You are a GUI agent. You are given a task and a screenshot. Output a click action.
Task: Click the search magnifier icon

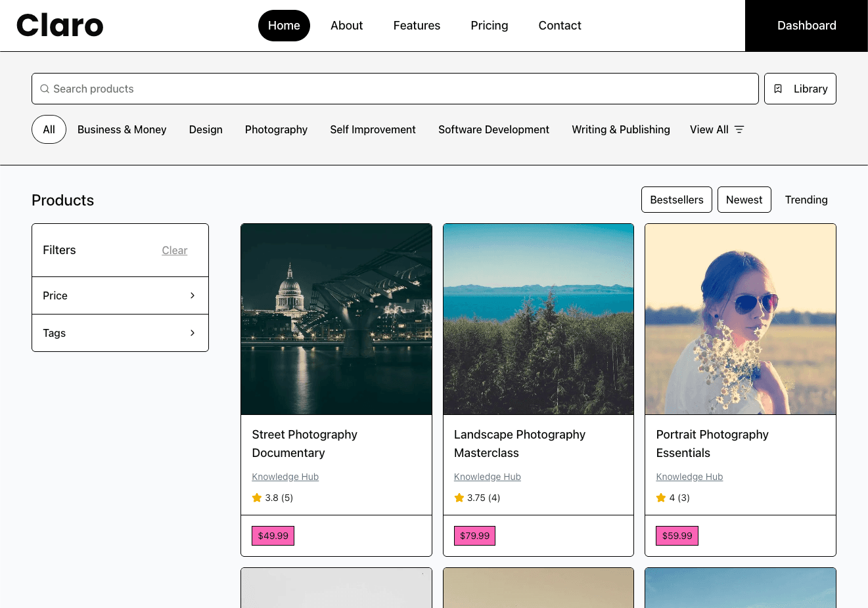tap(45, 89)
